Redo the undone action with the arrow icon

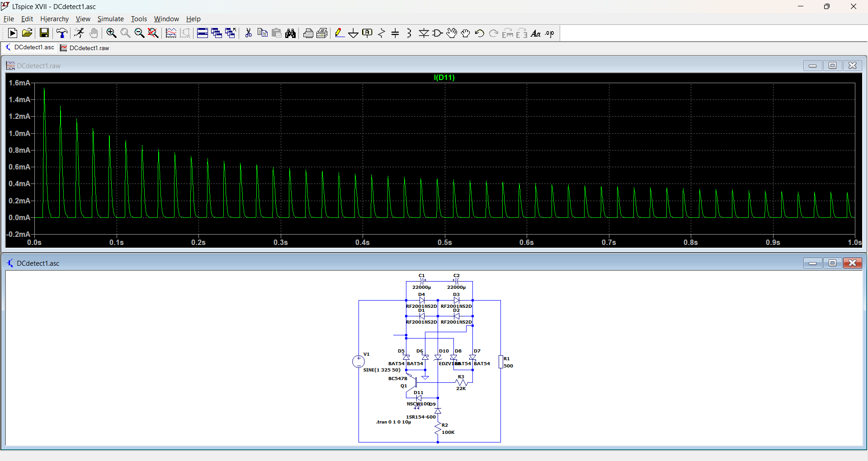click(494, 33)
